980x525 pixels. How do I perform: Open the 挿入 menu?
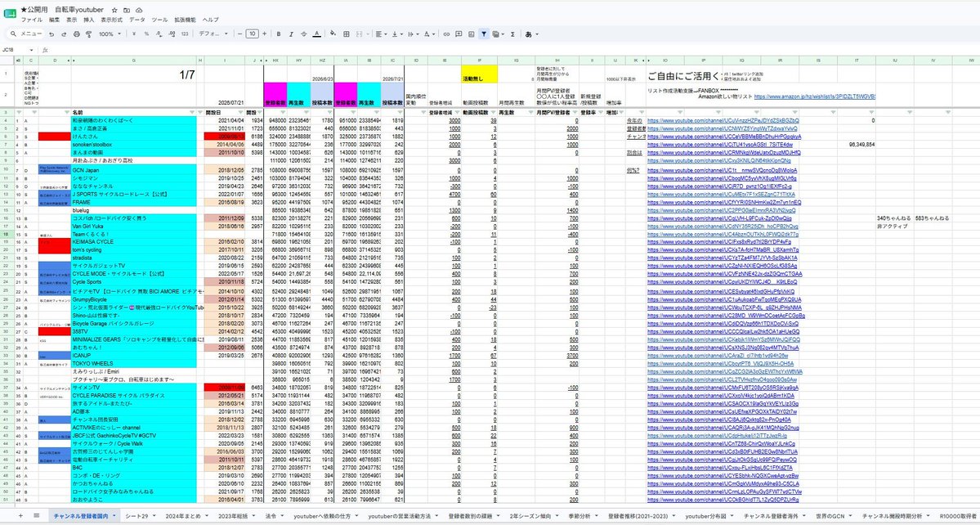coord(89,20)
